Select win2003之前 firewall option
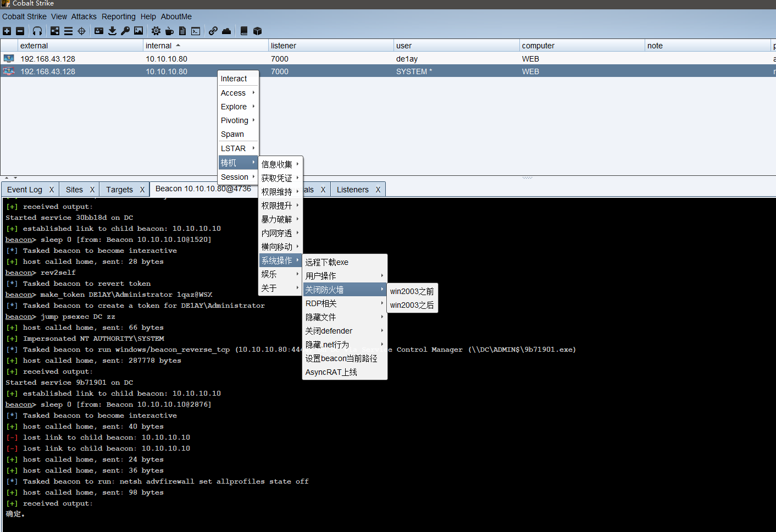This screenshot has height=532, width=776. tap(412, 291)
